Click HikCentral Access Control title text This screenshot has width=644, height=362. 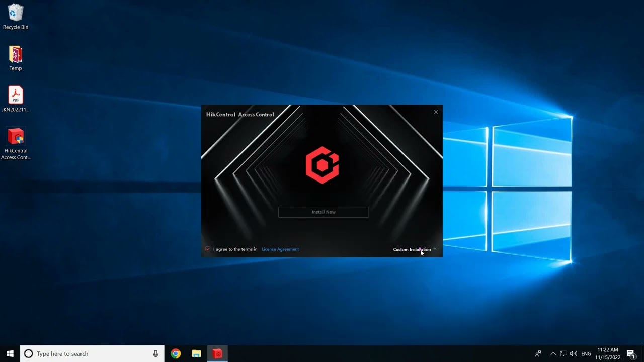(240, 115)
